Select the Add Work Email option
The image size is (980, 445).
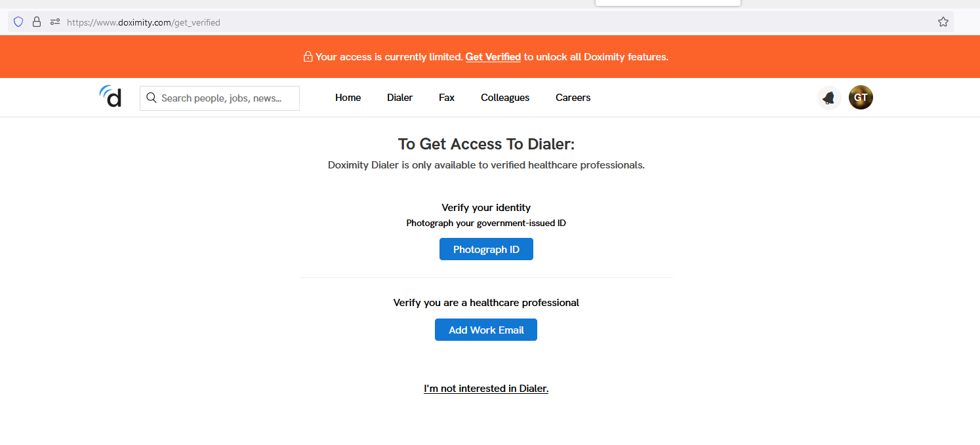point(485,330)
